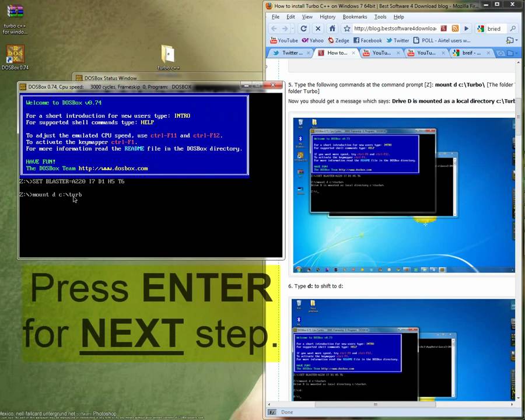Stop loading with the X toolbar button

click(318, 29)
